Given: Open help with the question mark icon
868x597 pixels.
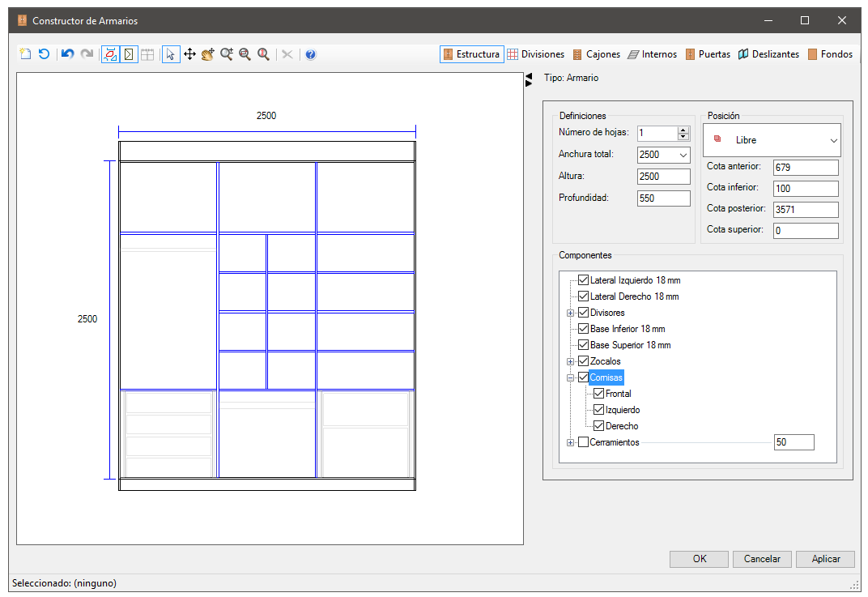Looking at the screenshot, I should 311,53.
